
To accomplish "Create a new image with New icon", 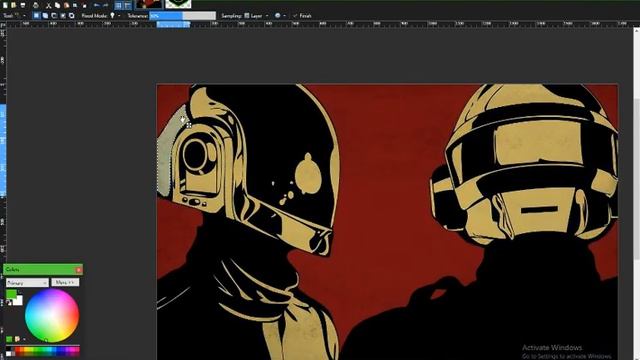I will (x=5, y=5).
